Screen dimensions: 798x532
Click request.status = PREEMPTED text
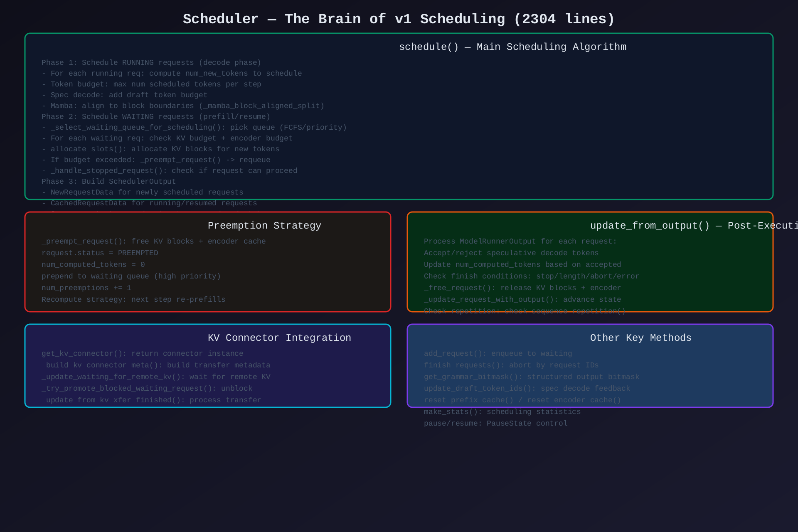(x=100, y=253)
